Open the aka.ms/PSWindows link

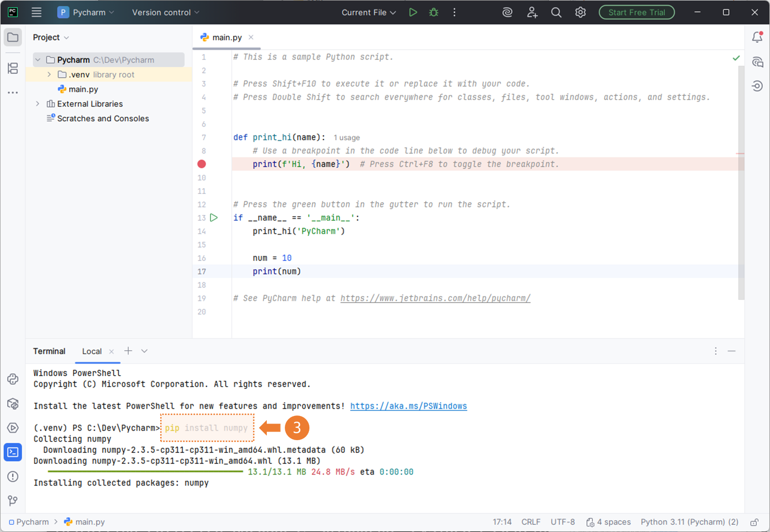click(x=408, y=406)
